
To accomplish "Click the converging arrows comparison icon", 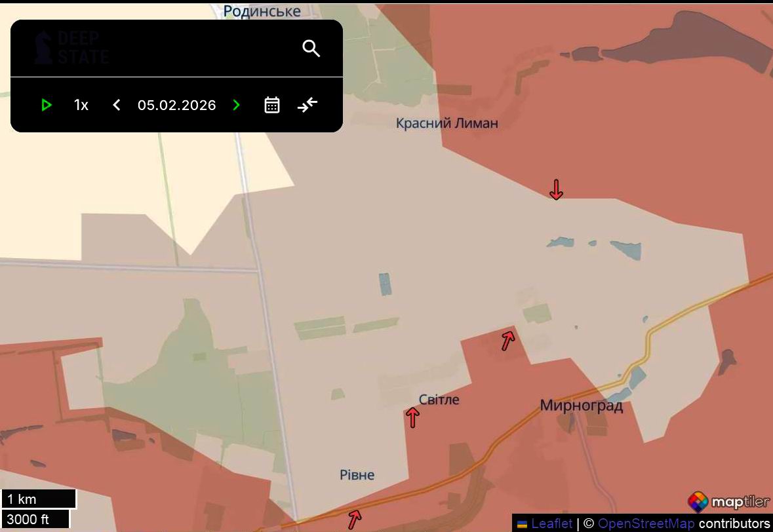I will coord(307,105).
